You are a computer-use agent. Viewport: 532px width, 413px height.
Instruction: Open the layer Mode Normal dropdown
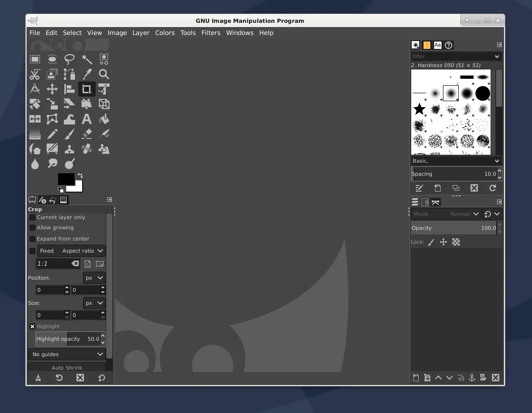coord(446,214)
